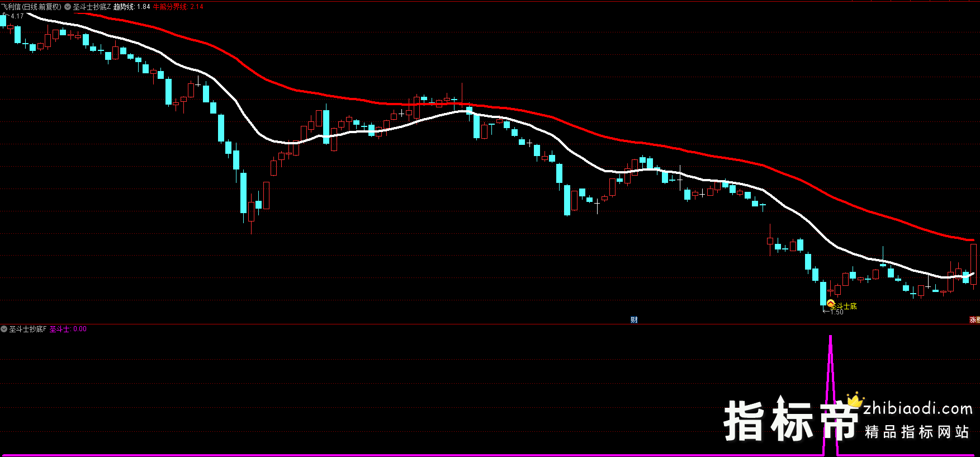980x457 pixels.
Task: Click the red 牛熊分界线 legend label
Action: pos(170,7)
